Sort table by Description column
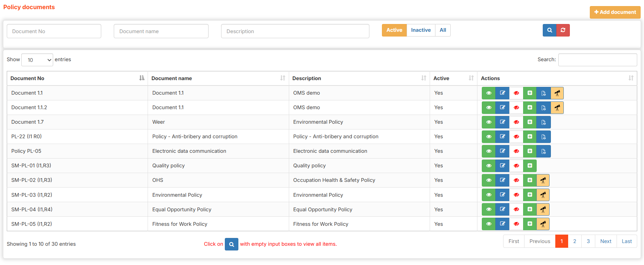The image size is (644, 265). tap(359, 78)
